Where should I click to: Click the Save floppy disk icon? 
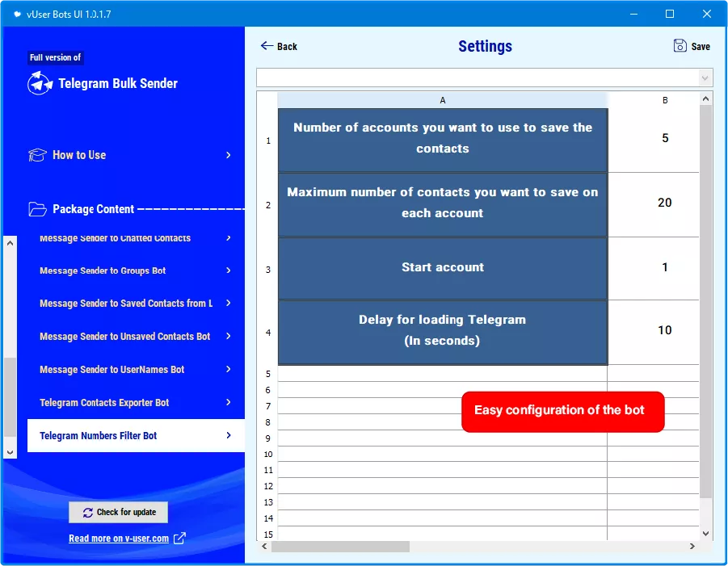pos(680,45)
